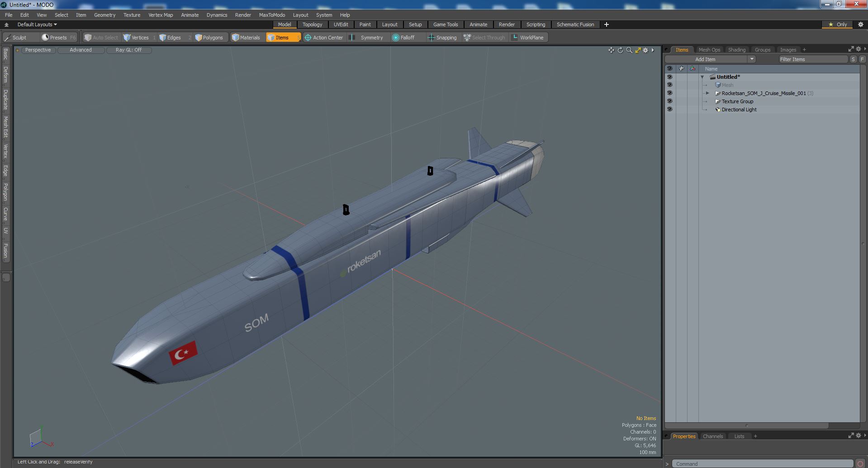The width and height of the screenshot is (868, 468).
Task: Toggle the Snapping option
Action: (x=442, y=38)
